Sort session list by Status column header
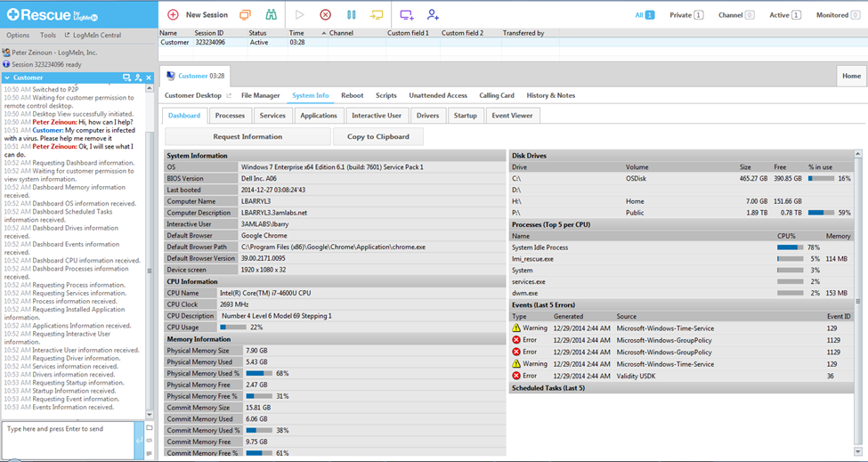 pos(266,33)
